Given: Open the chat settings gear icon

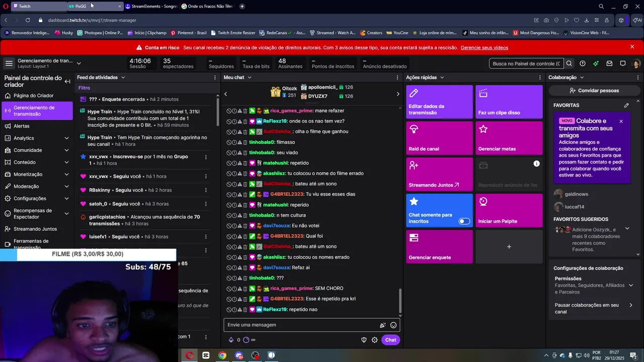Looking at the screenshot, I should coord(374,340).
